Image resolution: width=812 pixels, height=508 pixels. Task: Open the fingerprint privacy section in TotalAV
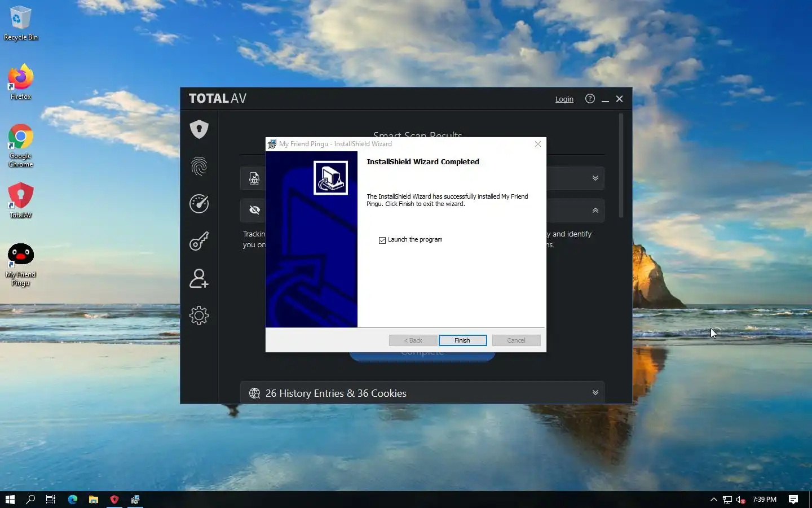click(x=199, y=167)
